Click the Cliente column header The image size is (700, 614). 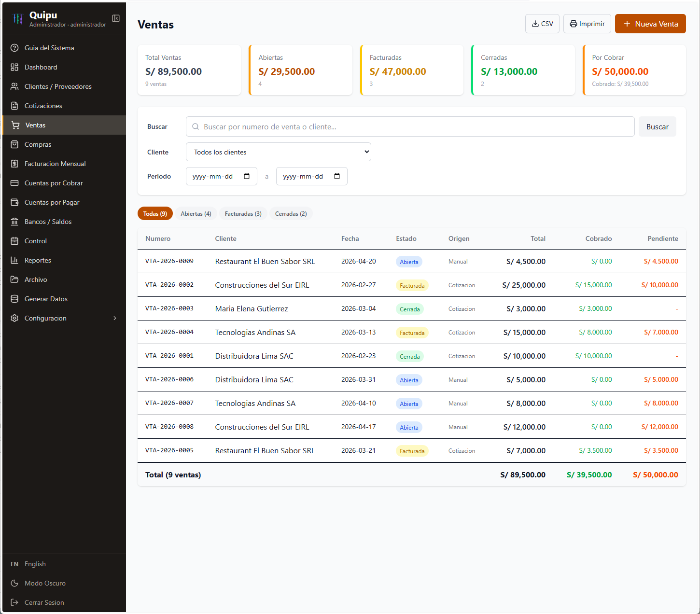(x=226, y=238)
